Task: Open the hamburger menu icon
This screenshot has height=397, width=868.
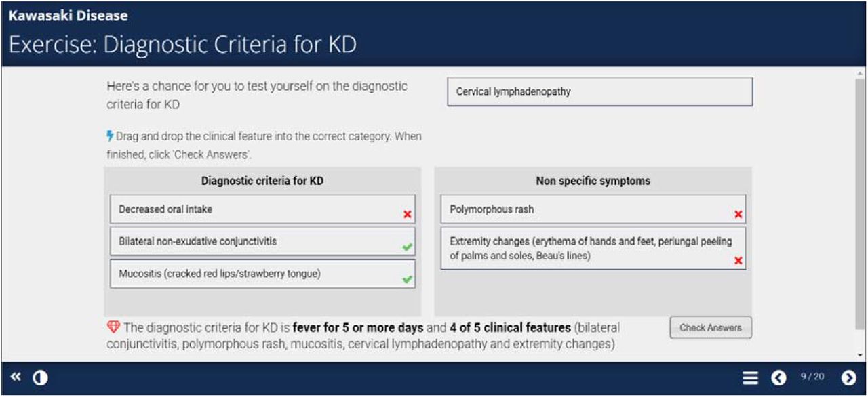Action: [750, 378]
